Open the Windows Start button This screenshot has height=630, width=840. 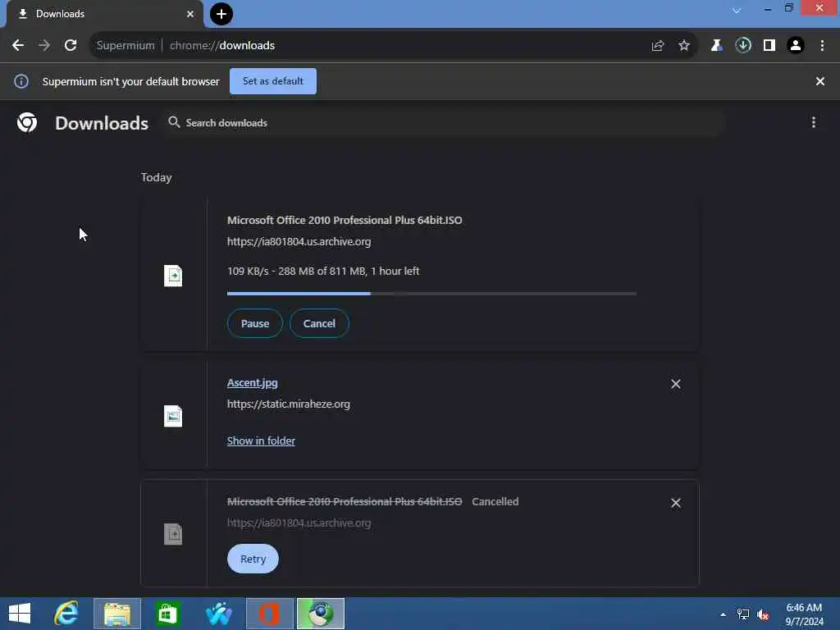point(20,614)
